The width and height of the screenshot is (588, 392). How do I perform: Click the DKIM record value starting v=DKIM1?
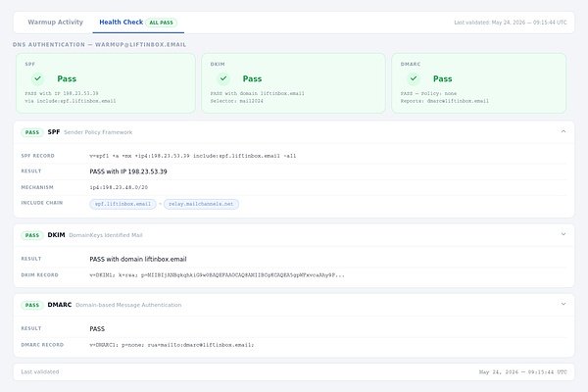(217, 275)
